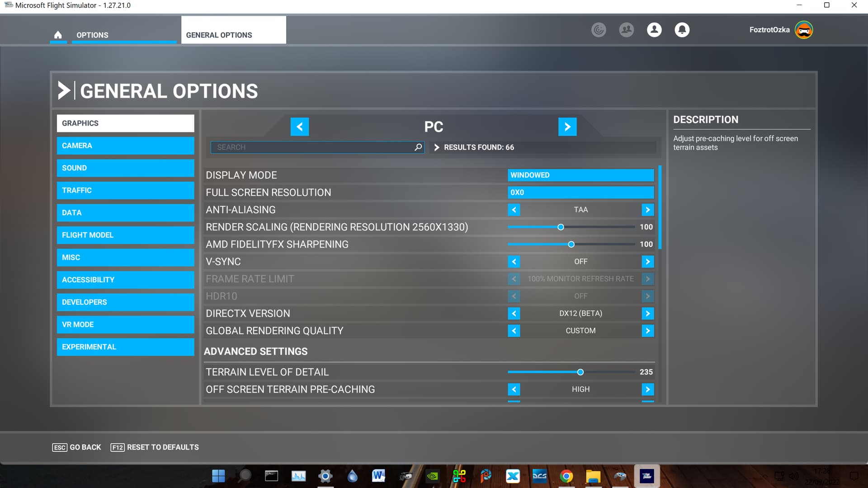The image size is (868, 488).
Task: Click the search magnifier icon
Action: pyautogui.click(x=418, y=147)
